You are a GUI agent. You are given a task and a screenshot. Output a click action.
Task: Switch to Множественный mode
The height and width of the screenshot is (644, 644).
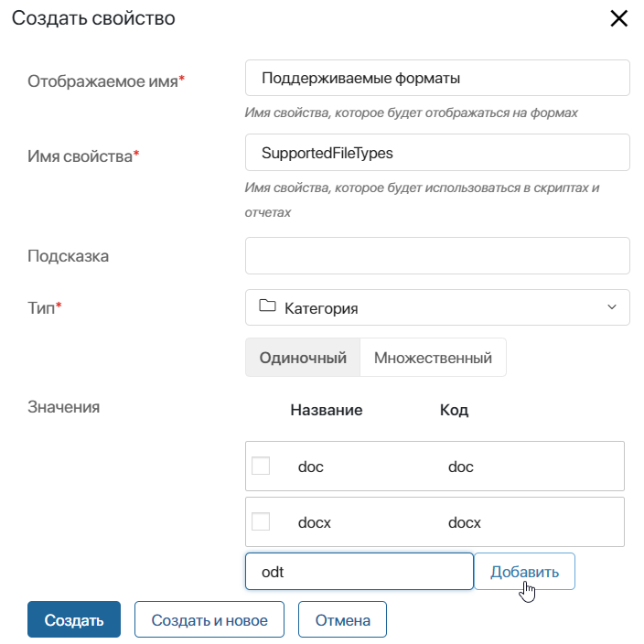pos(433,358)
